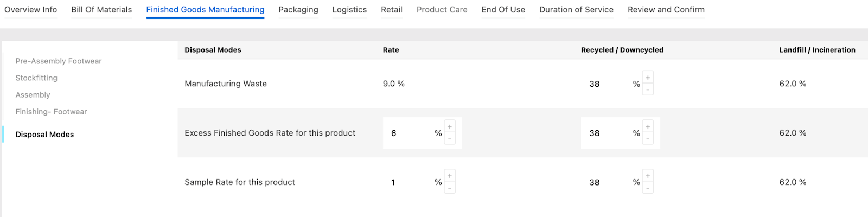
Task: Click the Sample Rate input field
Action: click(x=410, y=182)
